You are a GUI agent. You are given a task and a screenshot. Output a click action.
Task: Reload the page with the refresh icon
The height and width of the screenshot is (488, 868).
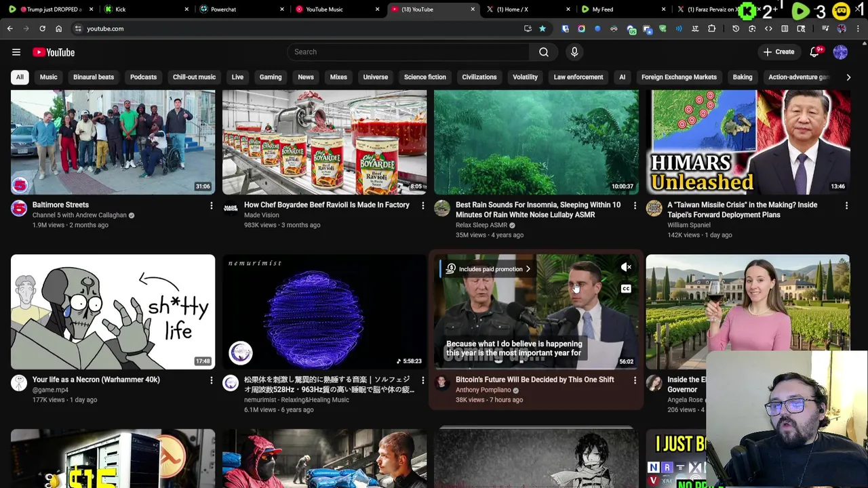tap(42, 28)
